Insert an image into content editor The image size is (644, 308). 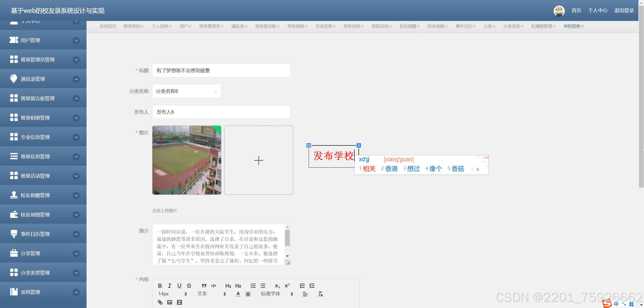pos(170,302)
